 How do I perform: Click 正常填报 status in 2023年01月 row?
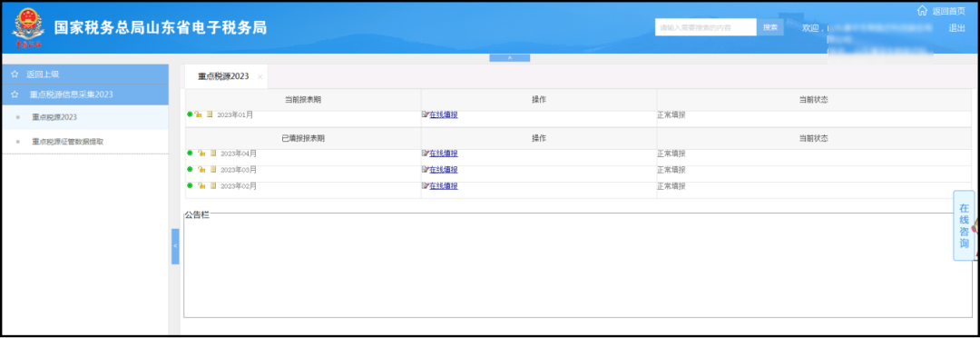[x=671, y=114]
